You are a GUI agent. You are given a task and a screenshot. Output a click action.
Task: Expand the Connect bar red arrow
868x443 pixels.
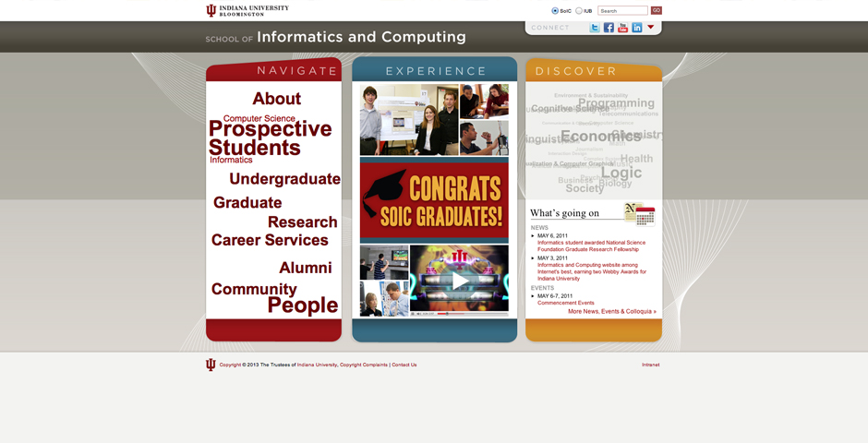click(x=651, y=27)
